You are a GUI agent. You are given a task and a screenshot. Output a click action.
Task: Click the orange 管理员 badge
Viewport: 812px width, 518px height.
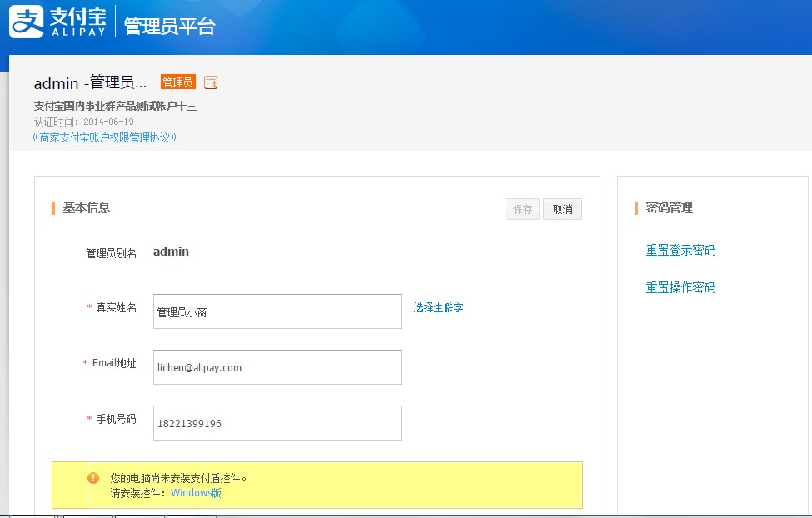(177, 82)
